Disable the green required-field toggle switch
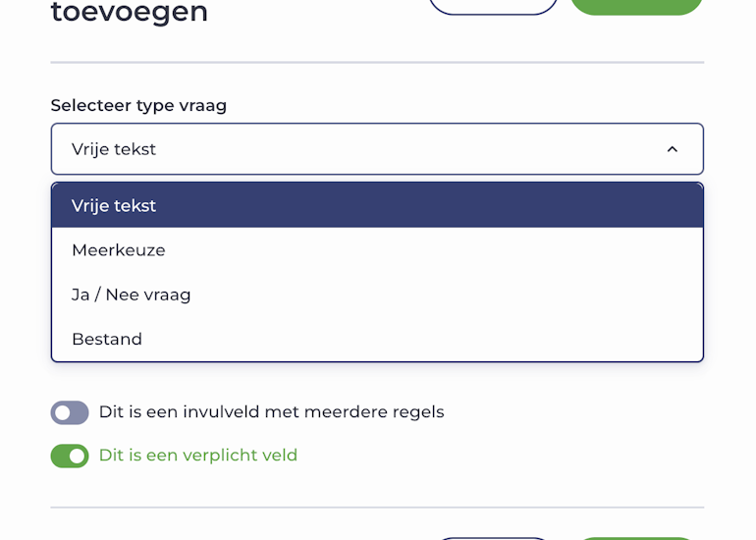756x540 pixels. pyautogui.click(x=70, y=456)
